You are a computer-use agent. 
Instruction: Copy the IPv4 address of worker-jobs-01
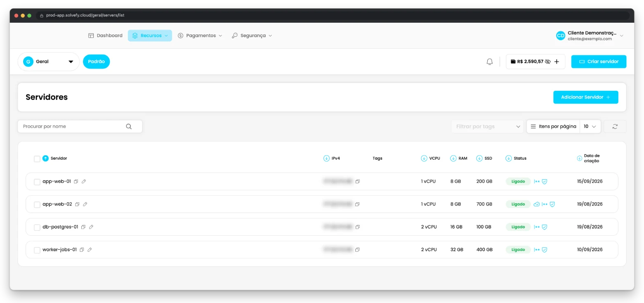[358, 250]
